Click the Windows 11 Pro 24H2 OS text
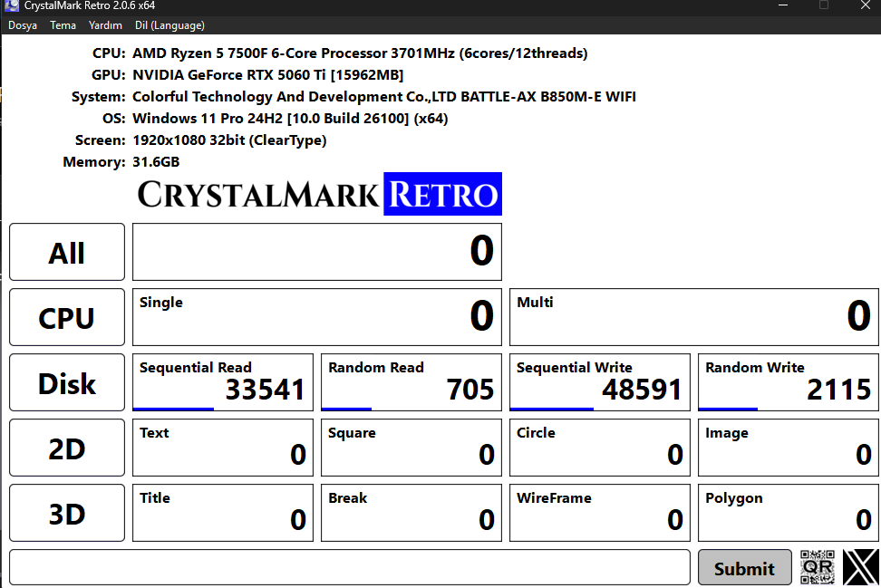881x588 pixels. [290, 119]
